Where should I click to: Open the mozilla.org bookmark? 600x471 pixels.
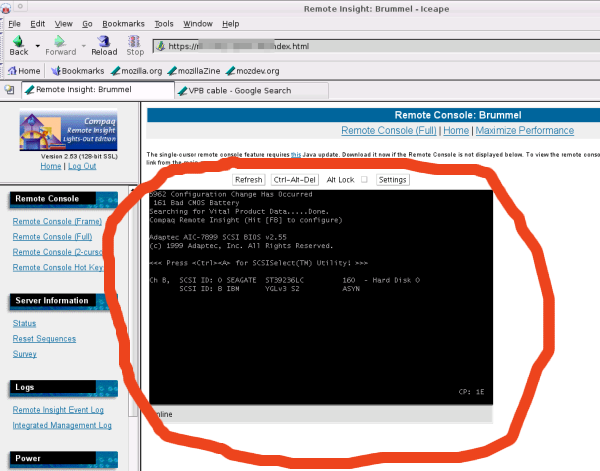pyautogui.click(x=137, y=71)
